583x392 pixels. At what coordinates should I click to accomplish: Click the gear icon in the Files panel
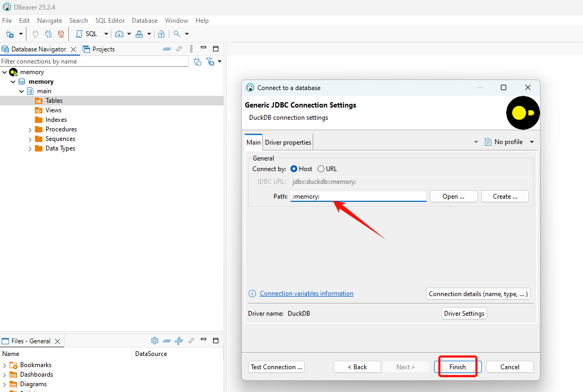(x=155, y=341)
